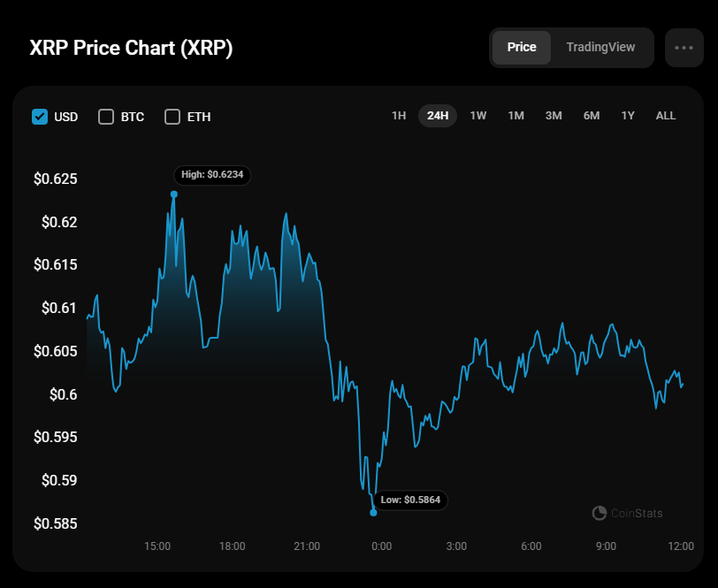Show the 1M time range
Image resolution: width=718 pixels, height=588 pixels.
(x=516, y=116)
